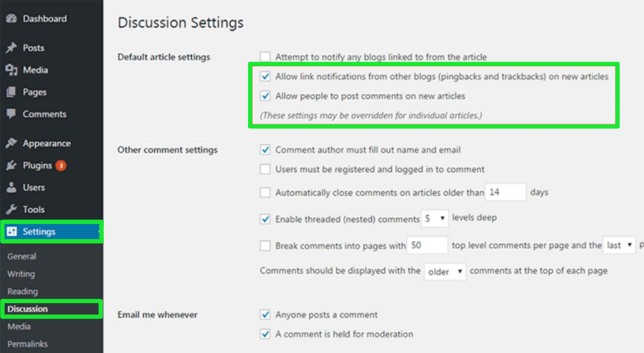Uncheck allow people to post comments
Image resolution: width=644 pixels, height=353 pixels.
[265, 96]
